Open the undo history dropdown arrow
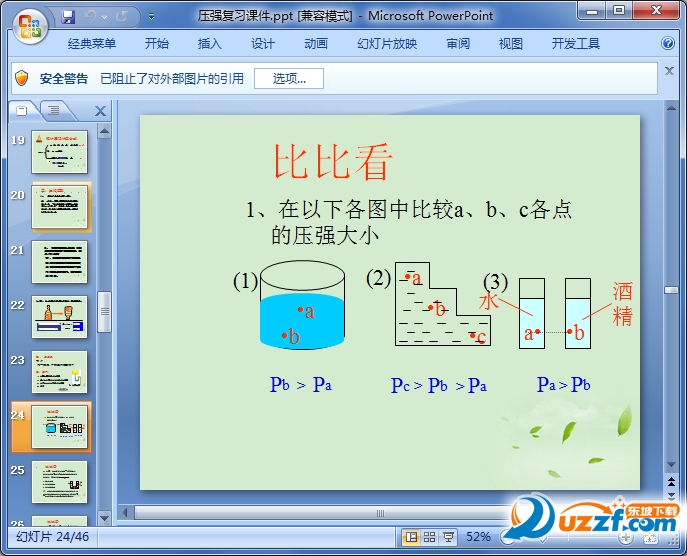The width and height of the screenshot is (687, 556). click(104, 17)
